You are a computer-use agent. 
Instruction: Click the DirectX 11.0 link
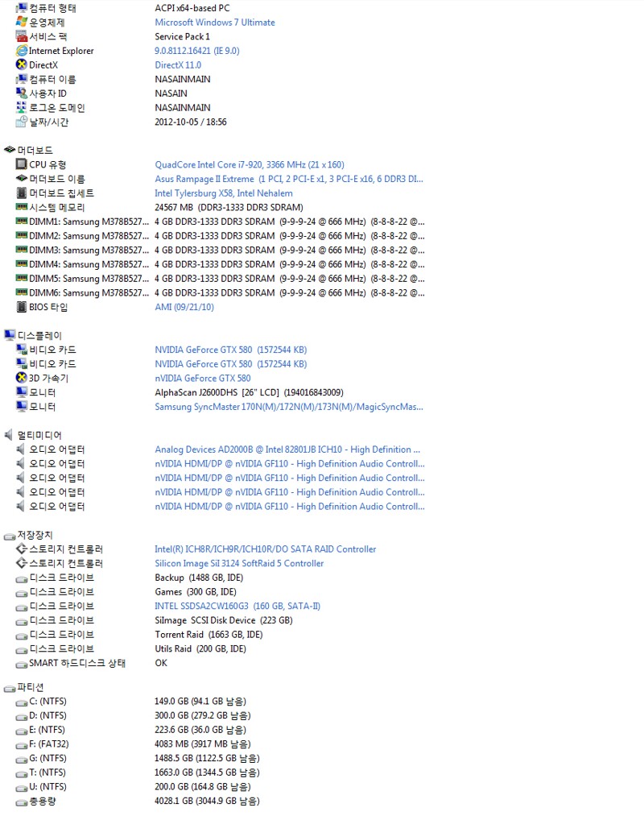coord(178,65)
